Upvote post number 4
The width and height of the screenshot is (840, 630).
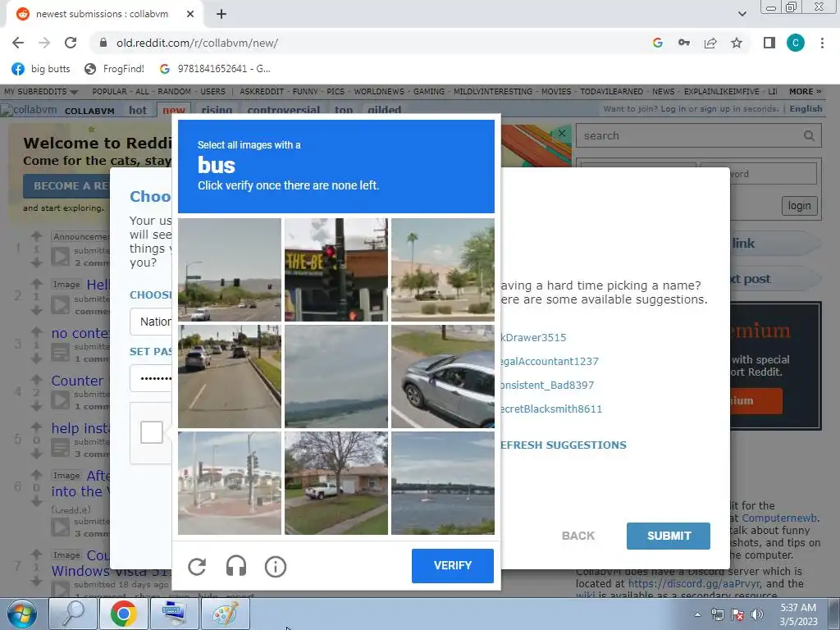coord(36,379)
